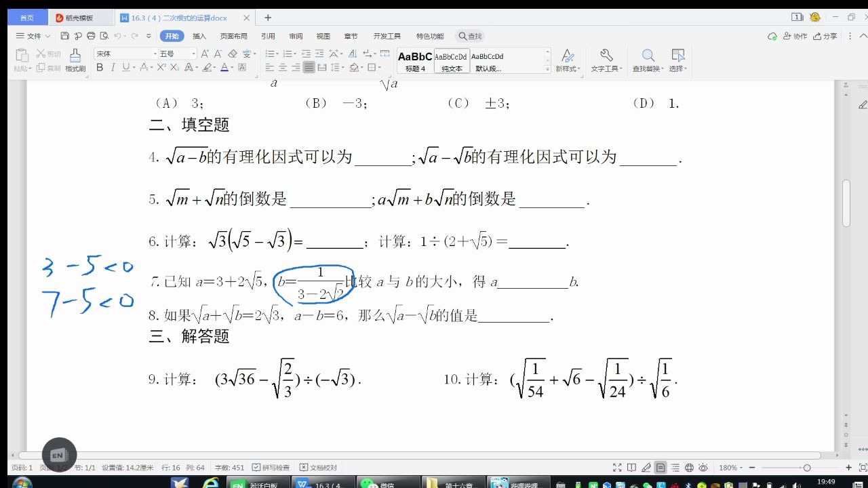Open the 文字工具 menu
The image size is (868, 488).
[606, 60]
